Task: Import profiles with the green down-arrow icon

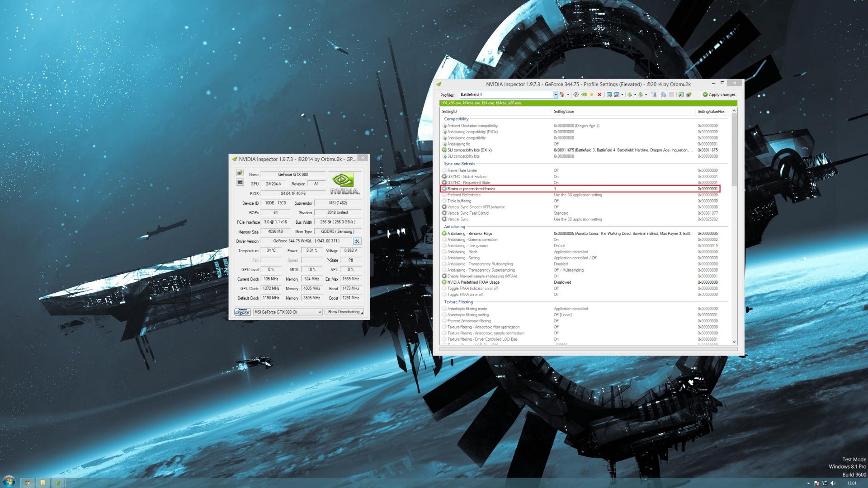Action: point(641,94)
